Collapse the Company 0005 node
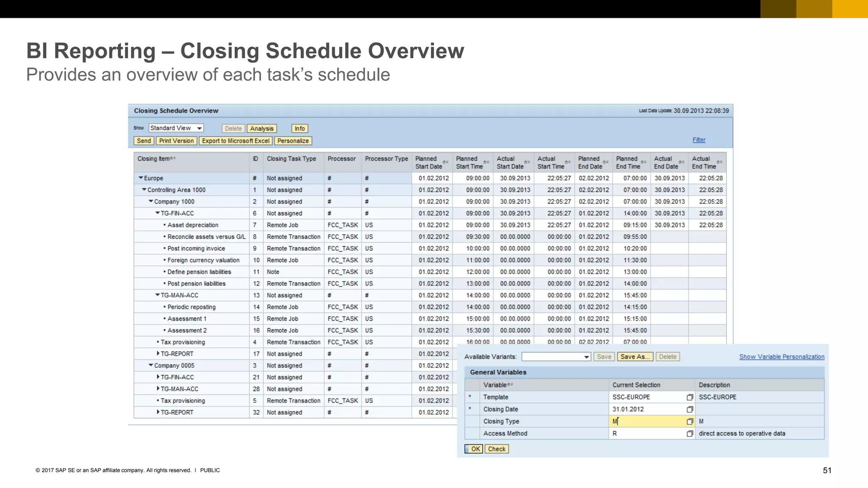The image size is (868, 488). [x=151, y=365]
